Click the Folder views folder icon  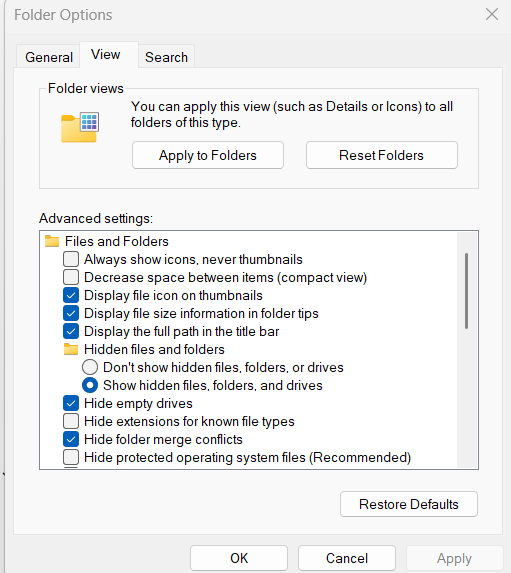coord(80,127)
